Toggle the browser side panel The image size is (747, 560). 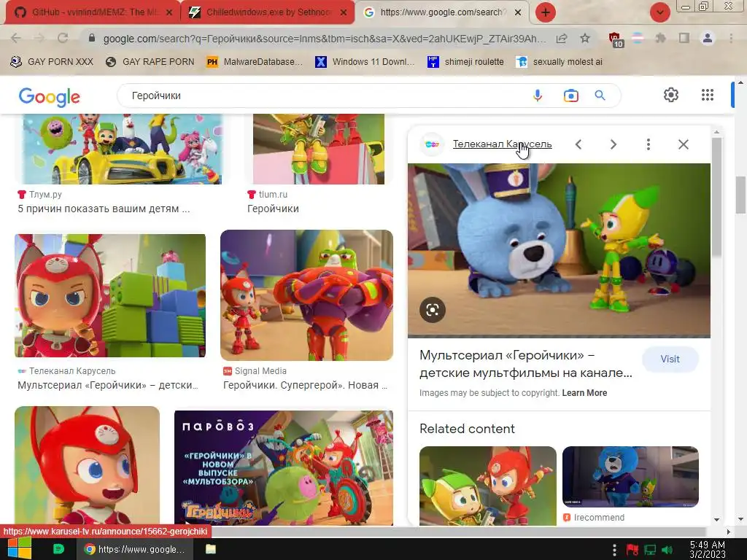pos(684,38)
